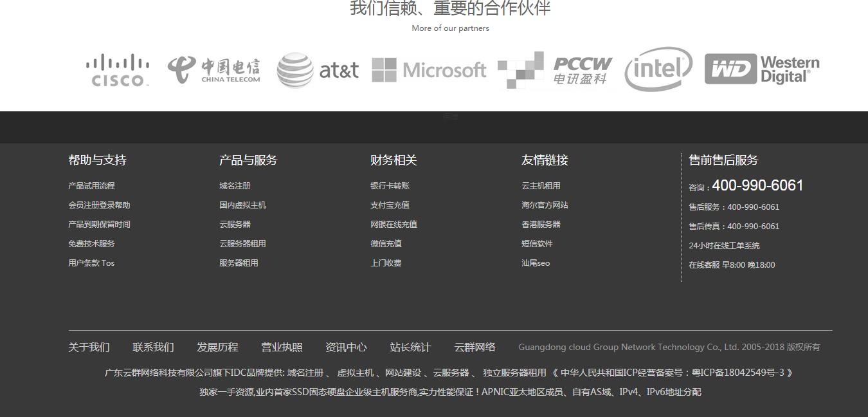This screenshot has width=868, height=417.
Task: Select 支付宝充值 link
Action: tap(390, 205)
